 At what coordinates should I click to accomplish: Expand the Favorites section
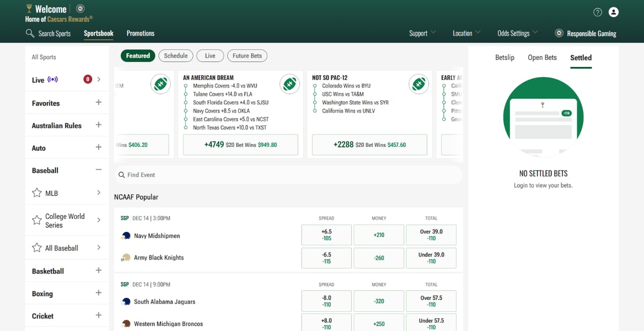click(x=98, y=102)
